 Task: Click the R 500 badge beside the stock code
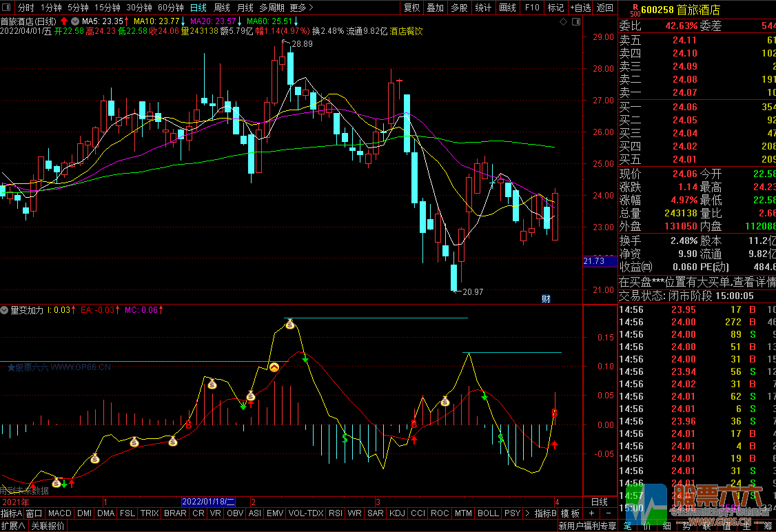(635, 10)
